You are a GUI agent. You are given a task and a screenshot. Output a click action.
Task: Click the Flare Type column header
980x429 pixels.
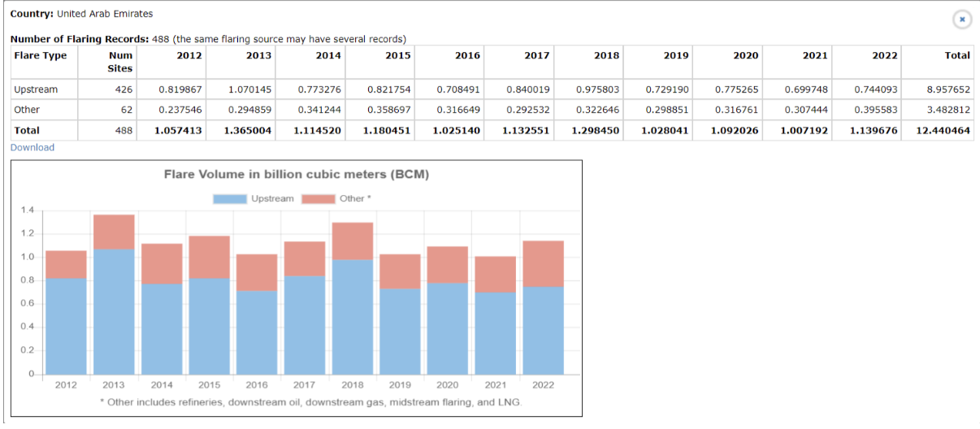pos(41,55)
